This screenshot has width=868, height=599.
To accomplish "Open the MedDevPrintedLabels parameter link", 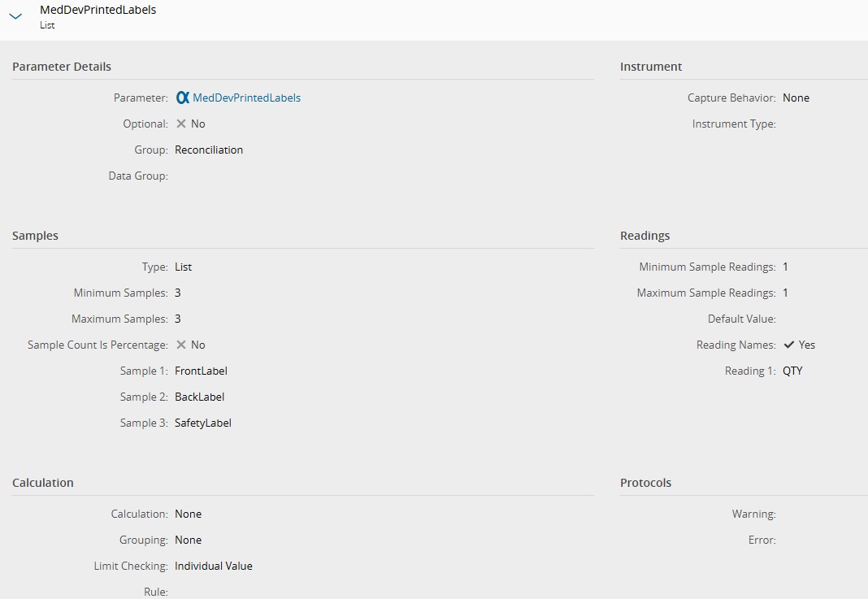I will [x=246, y=98].
